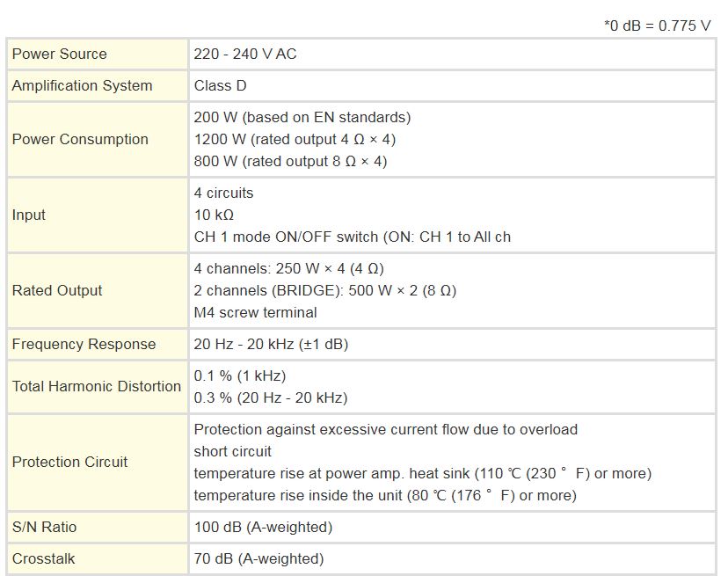This screenshot has width=728, height=576.
Task: Click the Protection Circuit row label
Action: [x=69, y=462]
